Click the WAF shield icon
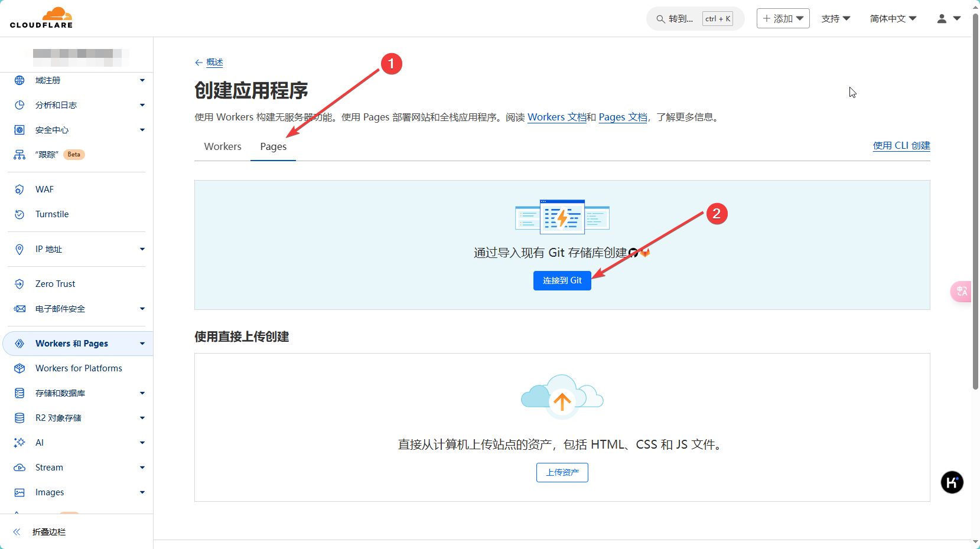980x549 pixels. pos(19,189)
